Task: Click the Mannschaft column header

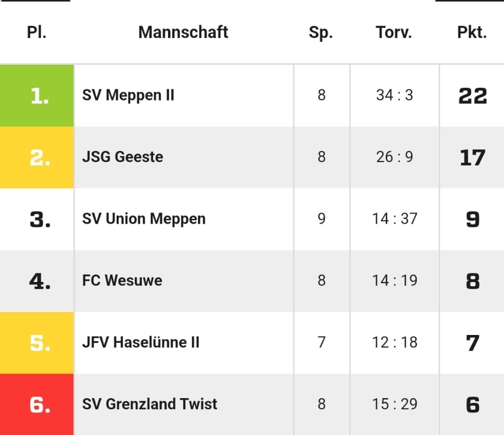Action: 183,32
